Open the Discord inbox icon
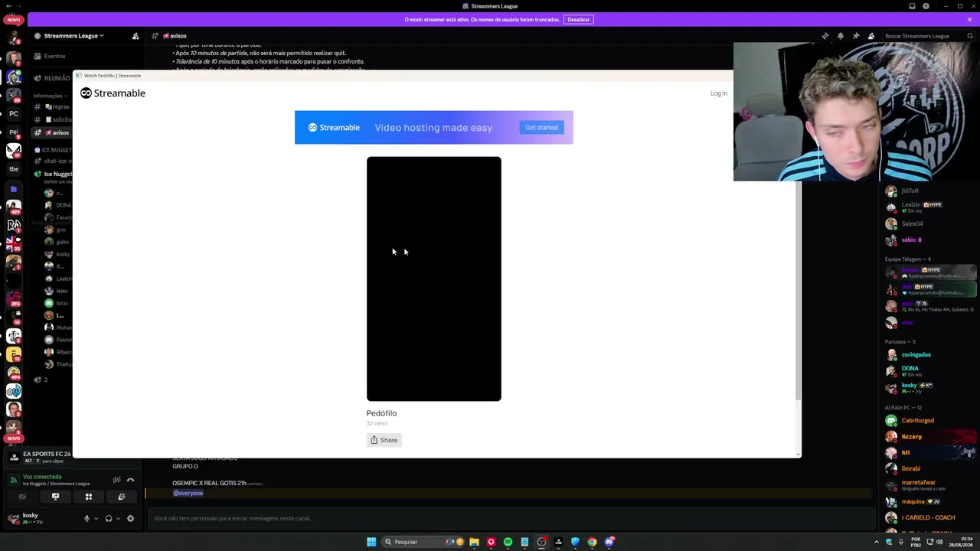980x551 pixels. point(912,6)
